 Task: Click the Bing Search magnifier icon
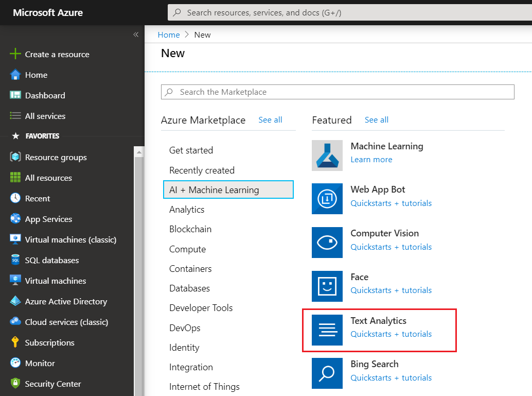[x=327, y=373]
